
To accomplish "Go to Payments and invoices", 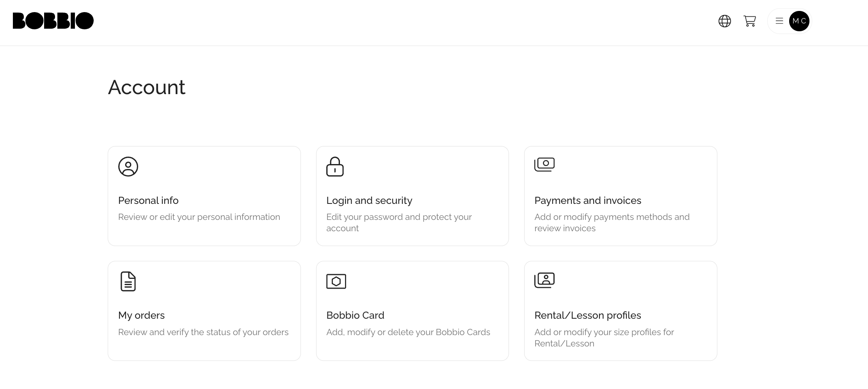I will tap(587, 200).
